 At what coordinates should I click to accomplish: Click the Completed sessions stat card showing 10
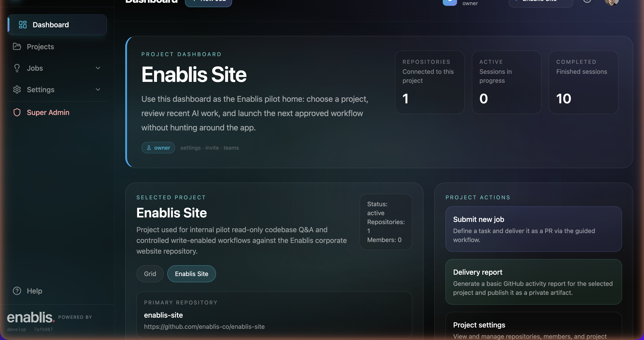583,82
